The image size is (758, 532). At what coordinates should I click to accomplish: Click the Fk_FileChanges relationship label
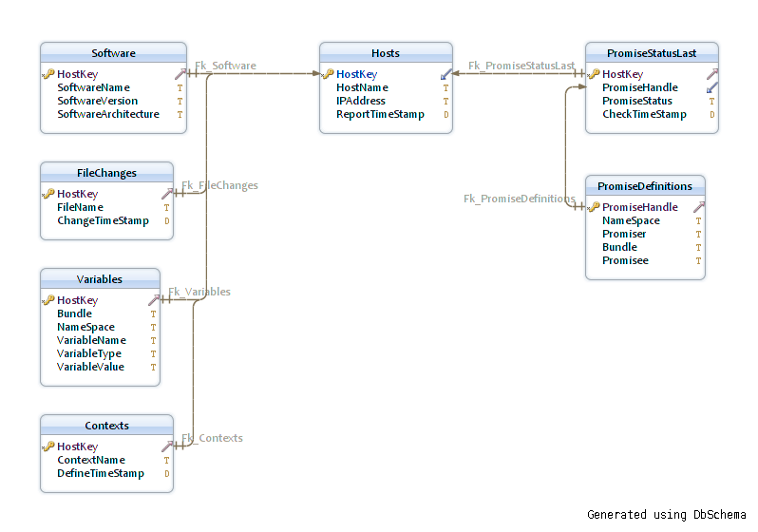pyautogui.click(x=219, y=185)
